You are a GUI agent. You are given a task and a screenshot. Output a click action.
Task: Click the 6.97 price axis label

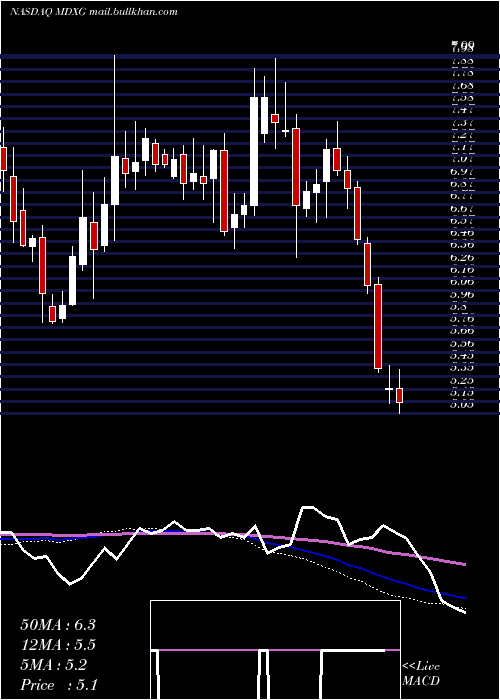[x=462, y=172]
